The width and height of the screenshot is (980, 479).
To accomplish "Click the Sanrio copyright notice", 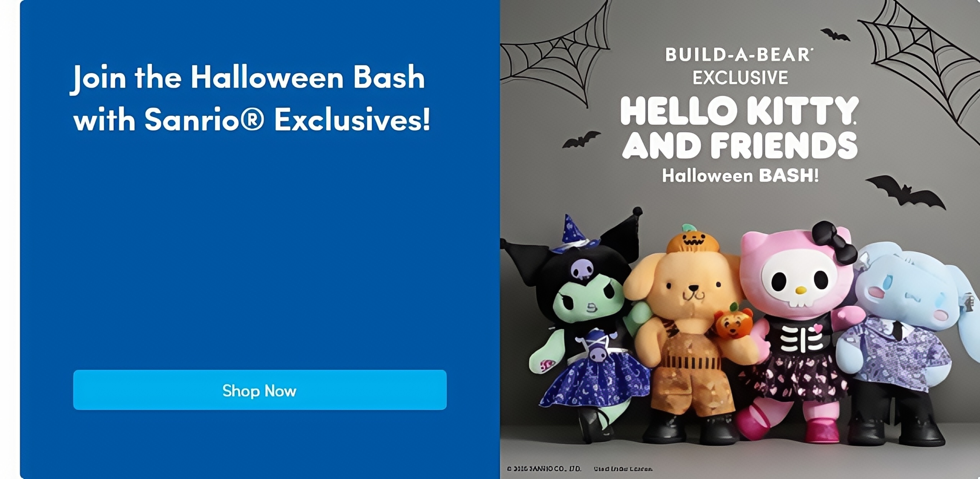I will pos(544,469).
